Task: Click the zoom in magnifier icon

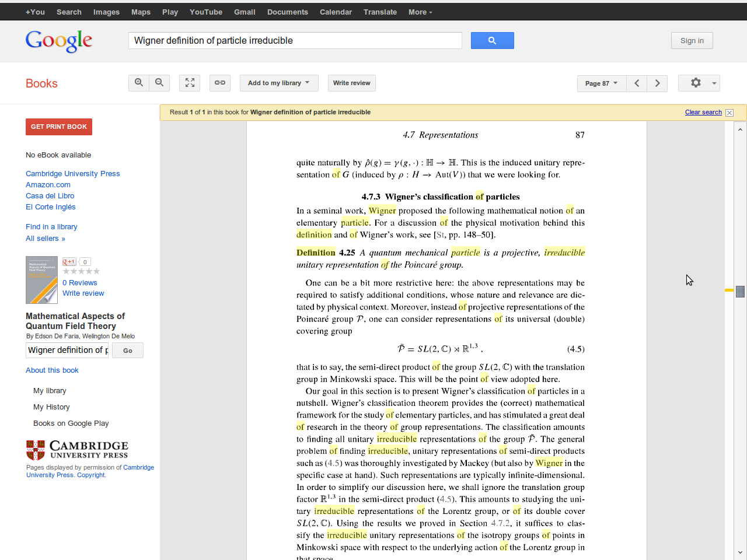Action: point(139,83)
